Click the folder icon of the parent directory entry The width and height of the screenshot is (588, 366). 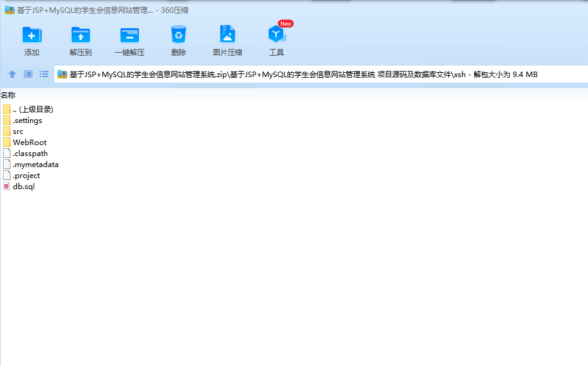point(7,109)
